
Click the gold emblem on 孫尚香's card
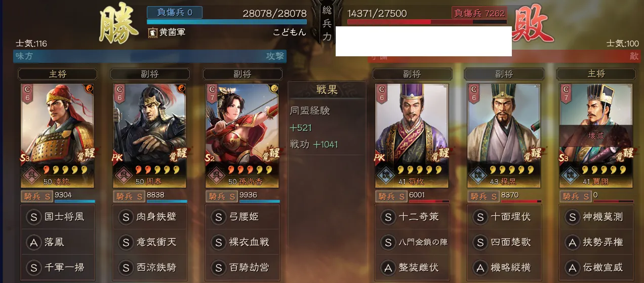coord(274,89)
